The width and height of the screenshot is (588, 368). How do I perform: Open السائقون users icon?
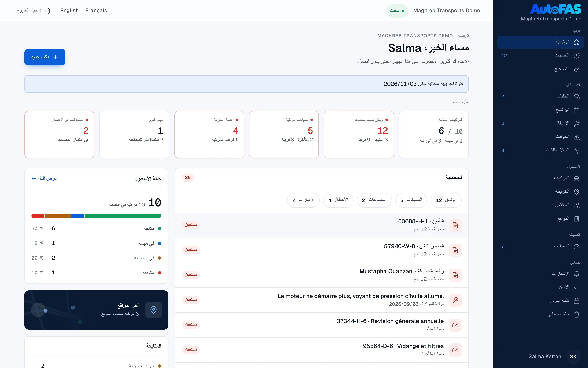point(576,205)
